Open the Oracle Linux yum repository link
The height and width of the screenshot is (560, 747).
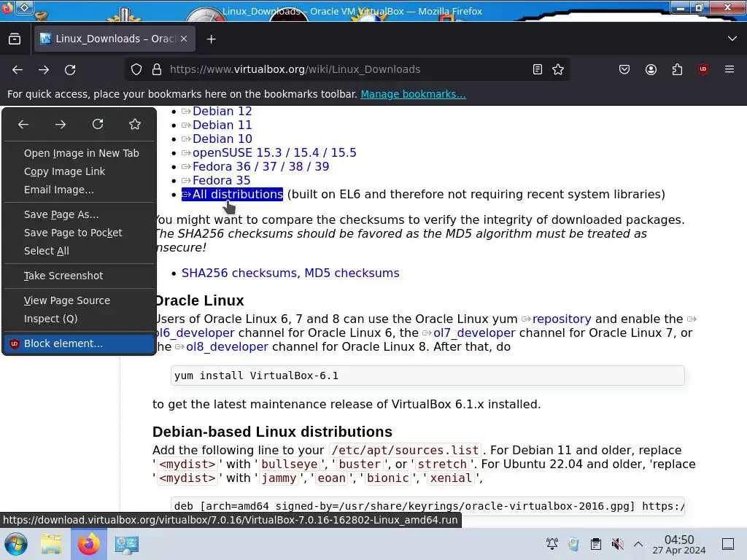(x=562, y=319)
